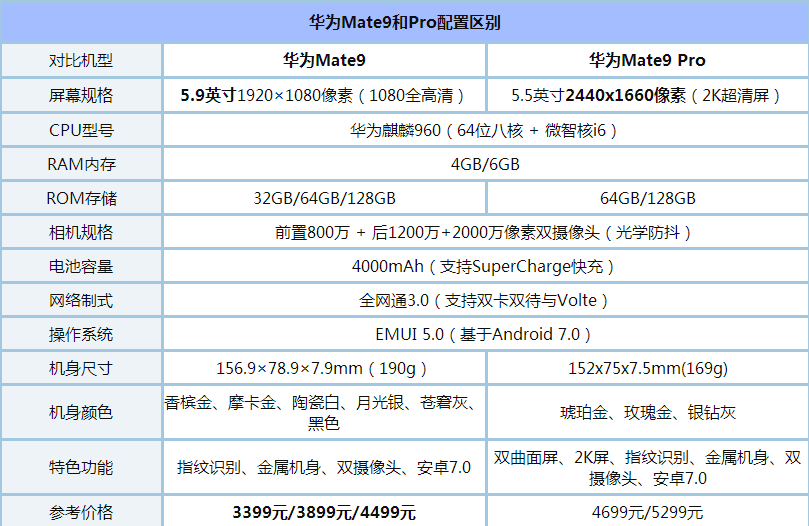This screenshot has width=809, height=526.
Task: Click the table title 华为Mate9和Pro配置区别
Action: tap(404, 22)
